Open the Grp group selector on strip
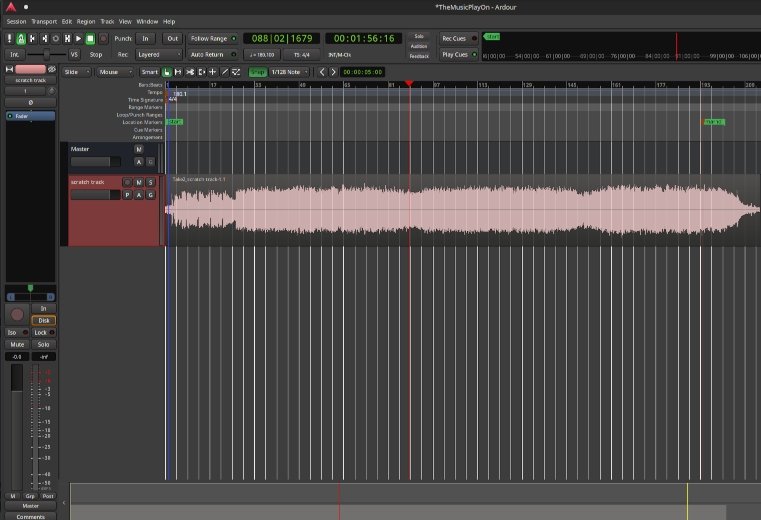The width and height of the screenshot is (761, 520). tap(30, 496)
